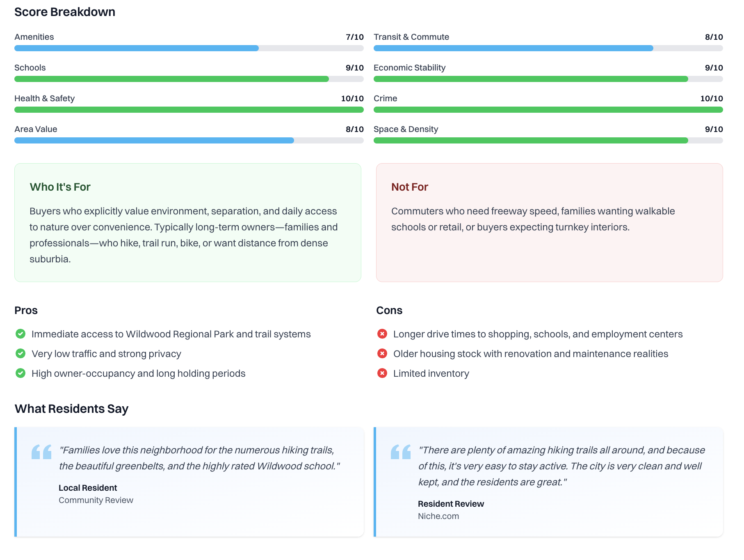This screenshot has width=744, height=560.
Task: Click quote mark icon in Local Resident review
Action: pyautogui.click(x=41, y=452)
